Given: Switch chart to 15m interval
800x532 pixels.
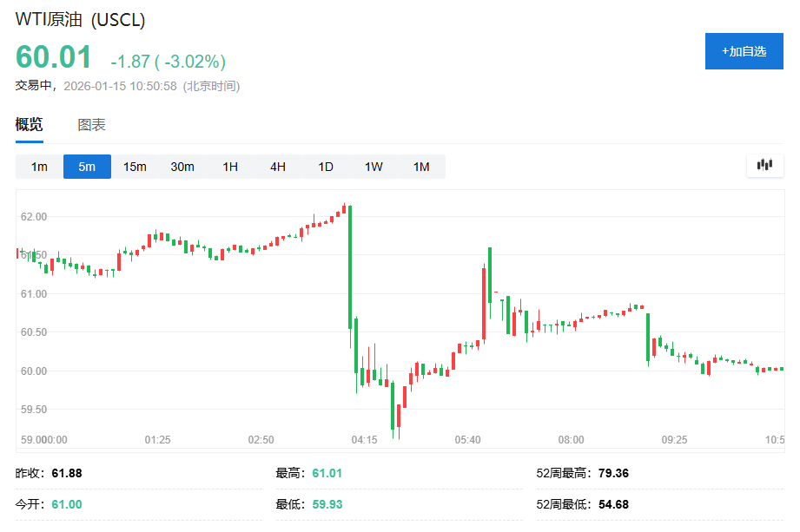Looking at the screenshot, I should click(135, 167).
